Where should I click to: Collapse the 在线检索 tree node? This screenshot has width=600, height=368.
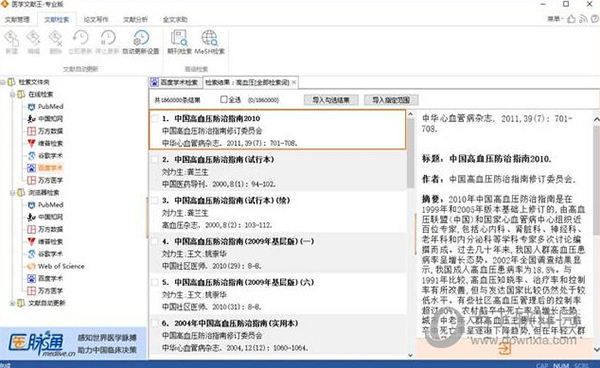13,94
